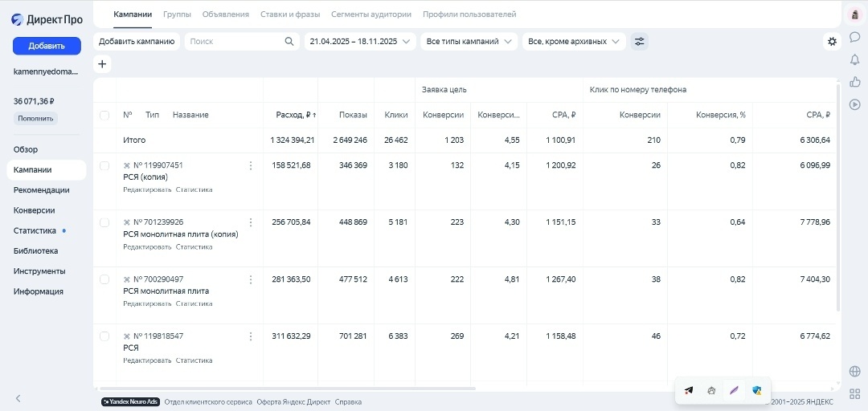Open Рекомендации in the sidebar
868x411 pixels.
tap(42, 190)
